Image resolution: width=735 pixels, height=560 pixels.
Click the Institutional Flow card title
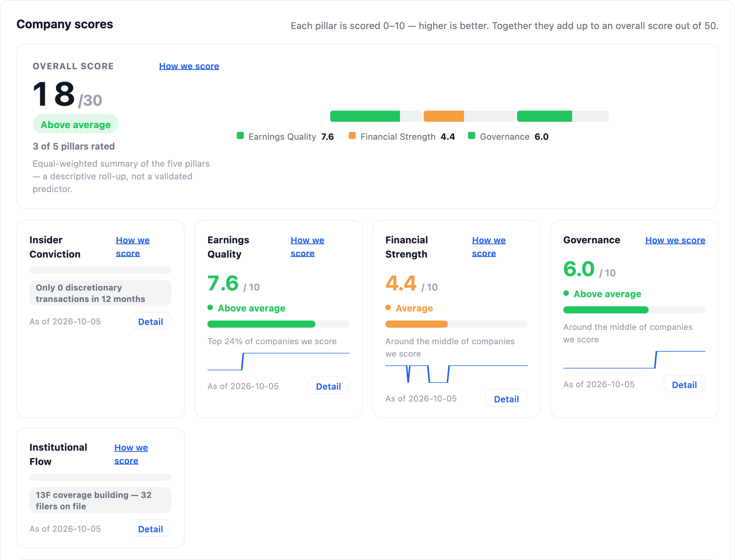[58, 454]
